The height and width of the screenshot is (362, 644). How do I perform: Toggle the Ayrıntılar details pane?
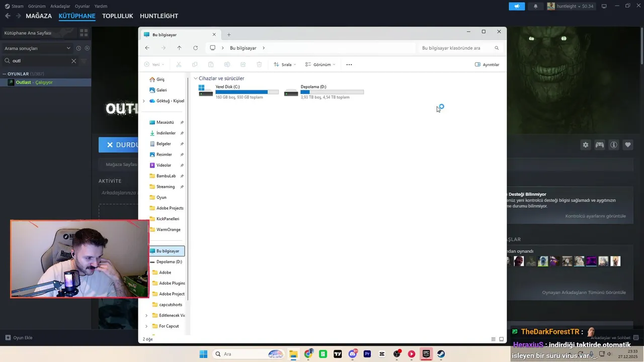(x=487, y=64)
